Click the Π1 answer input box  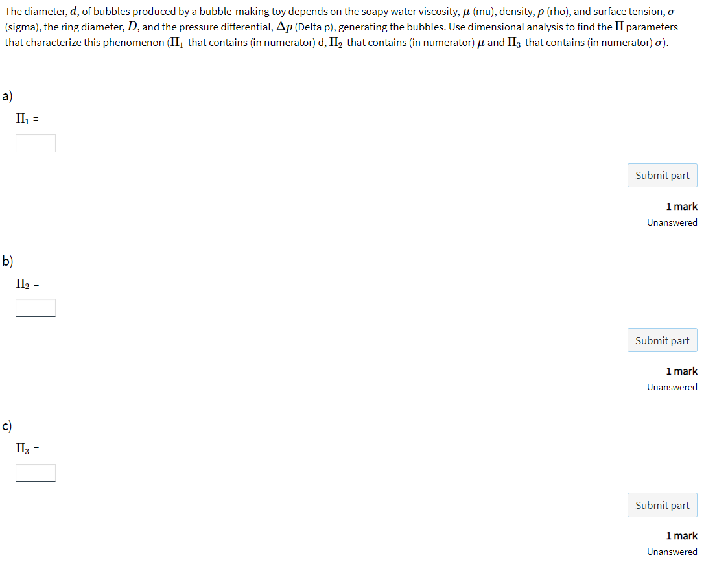pos(35,143)
